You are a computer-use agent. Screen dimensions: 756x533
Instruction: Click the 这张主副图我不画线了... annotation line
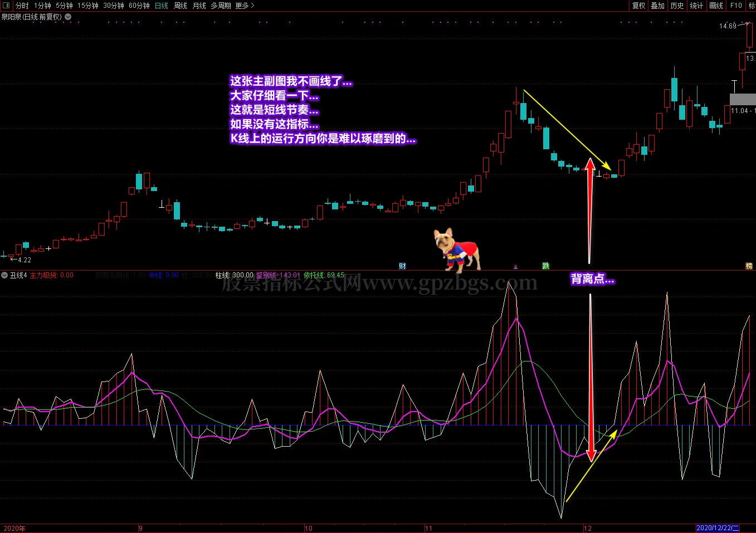click(x=291, y=81)
